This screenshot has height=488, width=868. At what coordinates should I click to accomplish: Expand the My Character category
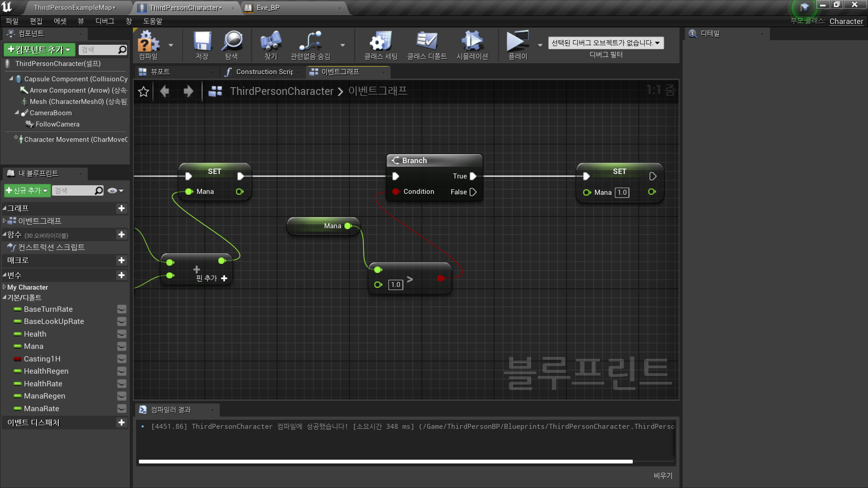tap(5, 287)
